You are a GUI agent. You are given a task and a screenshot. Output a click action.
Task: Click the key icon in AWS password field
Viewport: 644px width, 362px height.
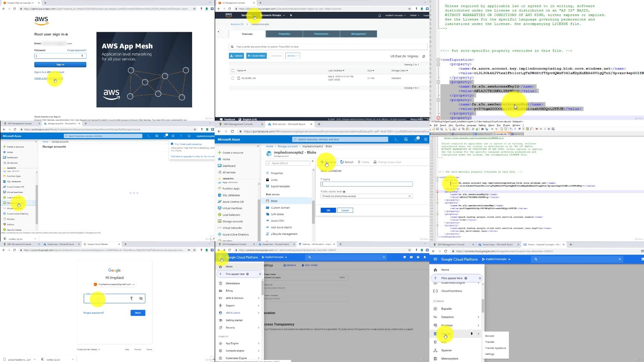point(82,56)
